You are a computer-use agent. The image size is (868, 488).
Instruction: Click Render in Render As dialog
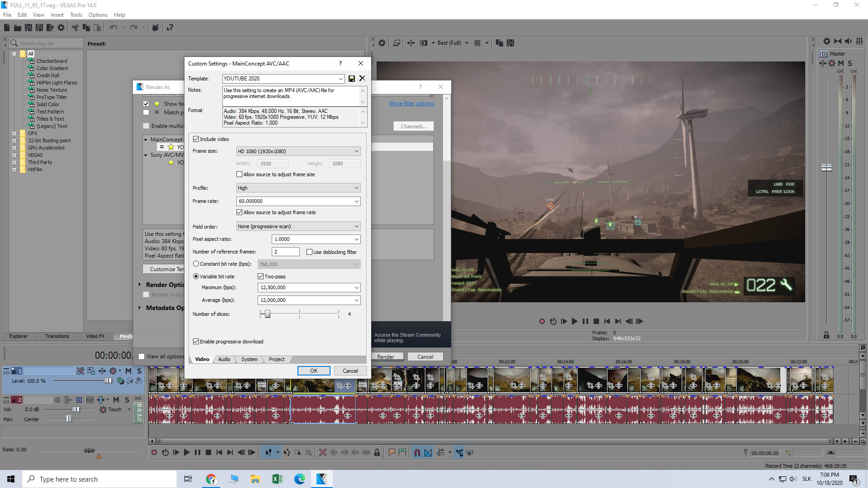386,357
